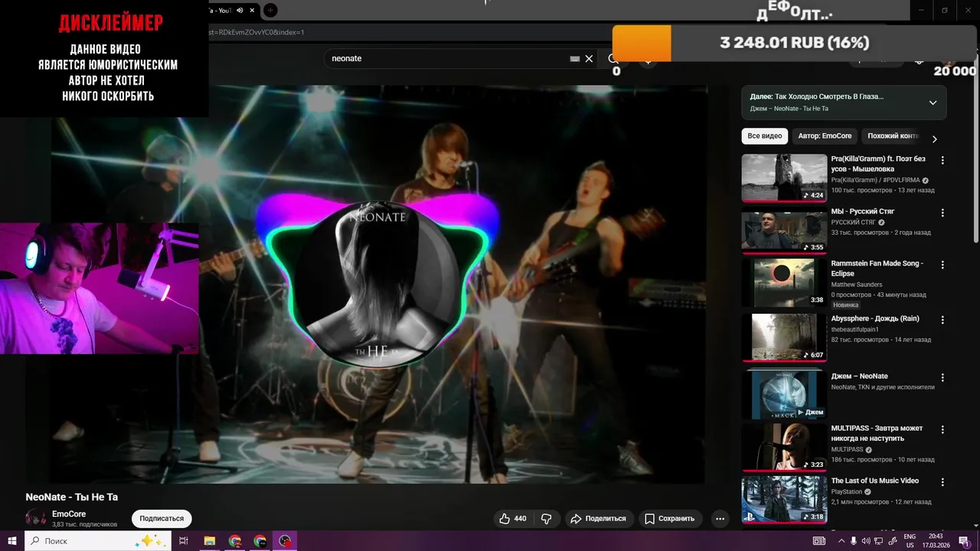Open the 'Abyssphere - Дождь (Rain)' video title
980x551 pixels.
coord(875,318)
